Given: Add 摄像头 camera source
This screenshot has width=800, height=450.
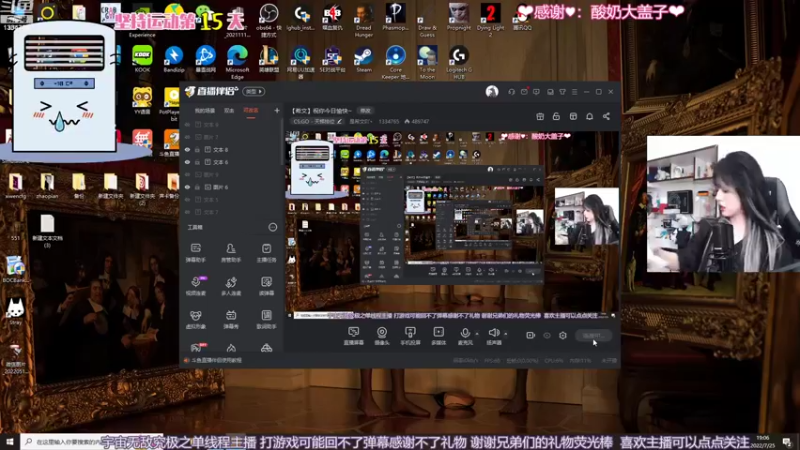Looking at the screenshot, I should point(382,336).
